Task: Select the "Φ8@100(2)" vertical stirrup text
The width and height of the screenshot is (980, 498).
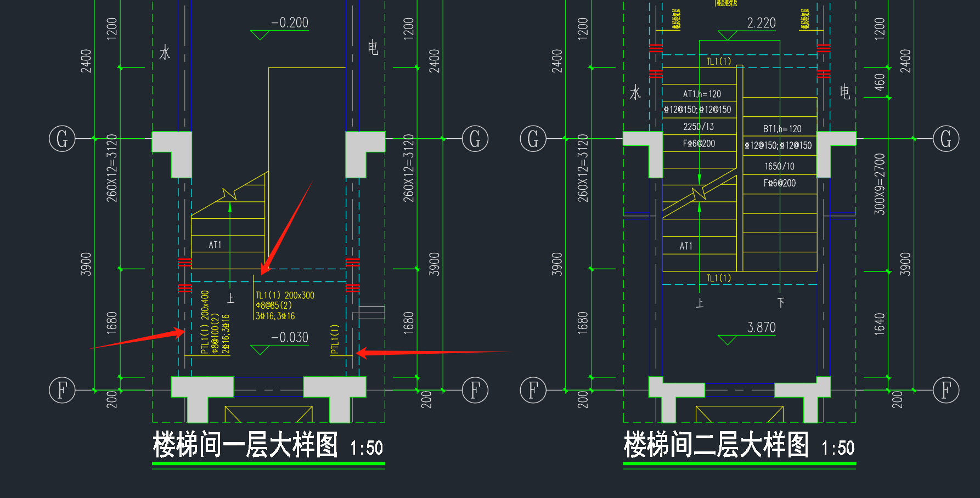Action: click(215, 333)
